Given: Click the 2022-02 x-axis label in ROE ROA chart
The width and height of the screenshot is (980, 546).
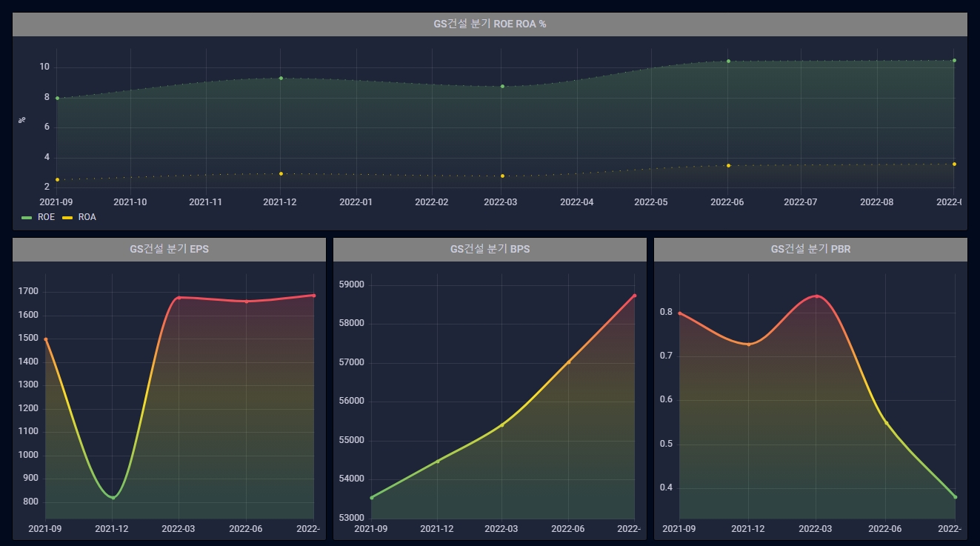Looking at the screenshot, I should (x=432, y=202).
